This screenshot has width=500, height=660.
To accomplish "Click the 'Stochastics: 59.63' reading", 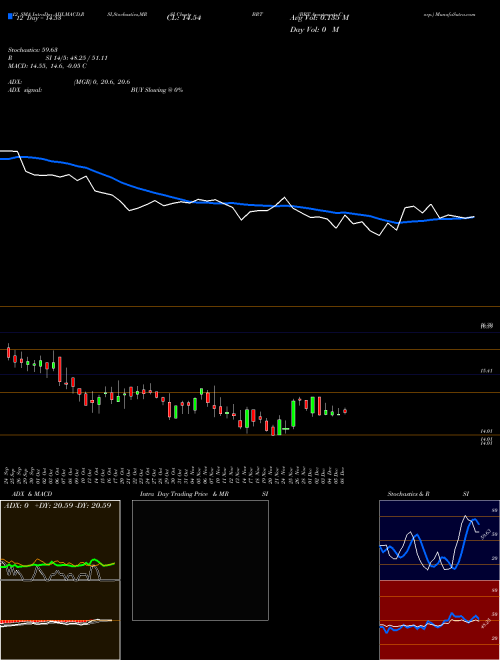I will [33, 50].
